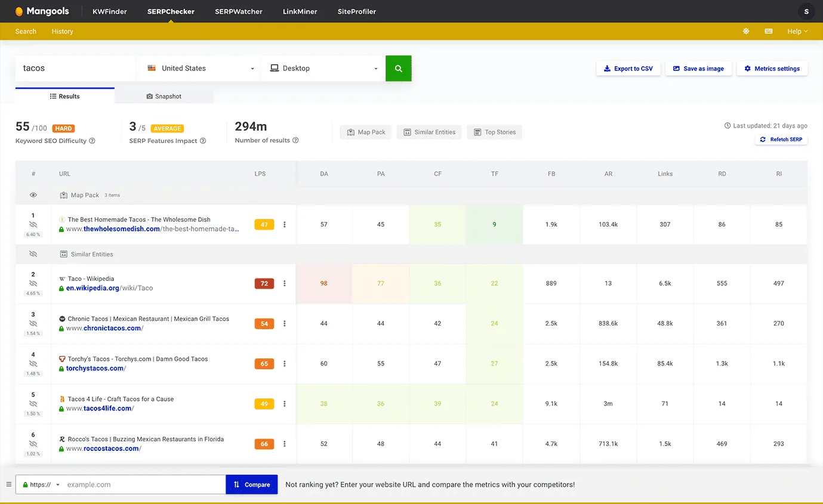Click the Similar Entities row icon
The height and width of the screenshot is (504, 823).
(x=64, y=254)
